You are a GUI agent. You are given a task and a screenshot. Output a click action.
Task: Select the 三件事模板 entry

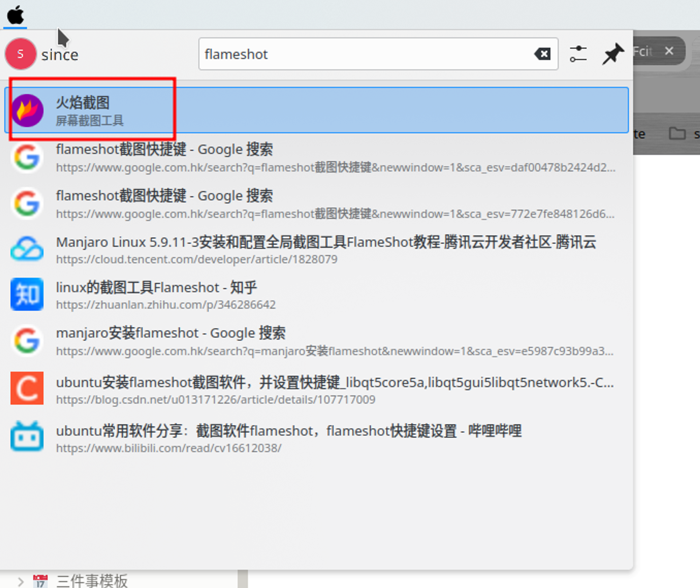coord(92,581)
